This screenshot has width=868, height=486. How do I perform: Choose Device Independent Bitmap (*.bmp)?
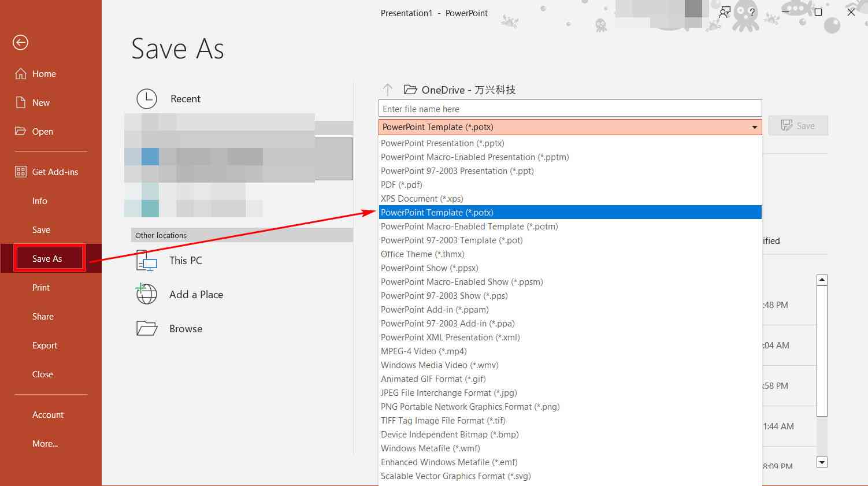pos(570,435)
